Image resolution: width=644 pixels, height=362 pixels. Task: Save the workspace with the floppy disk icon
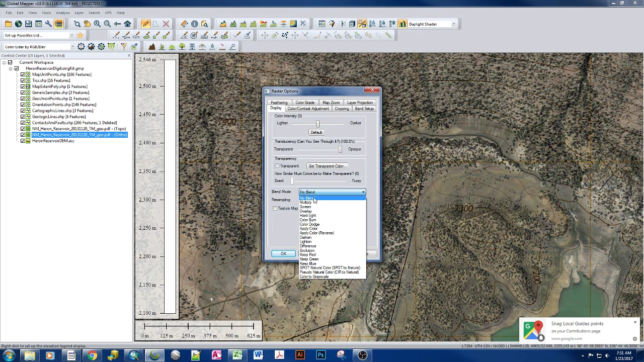coord(29,24)
